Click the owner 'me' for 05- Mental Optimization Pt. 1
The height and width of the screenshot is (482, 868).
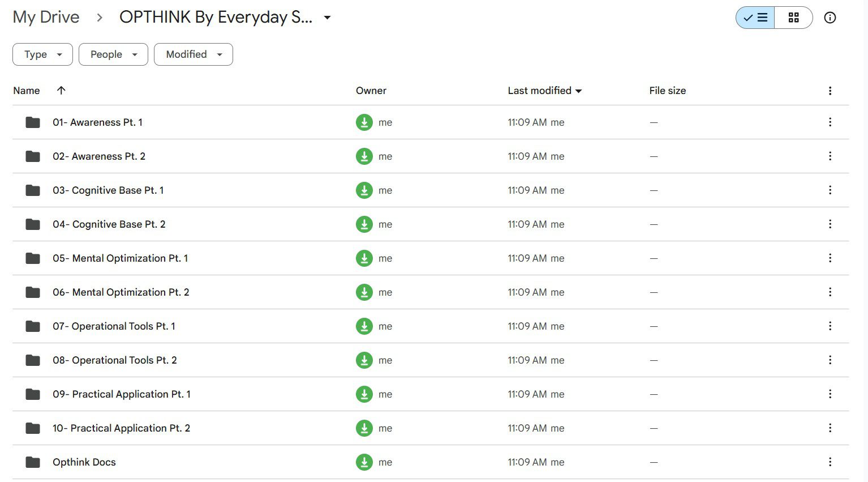(x=385, y=258)
